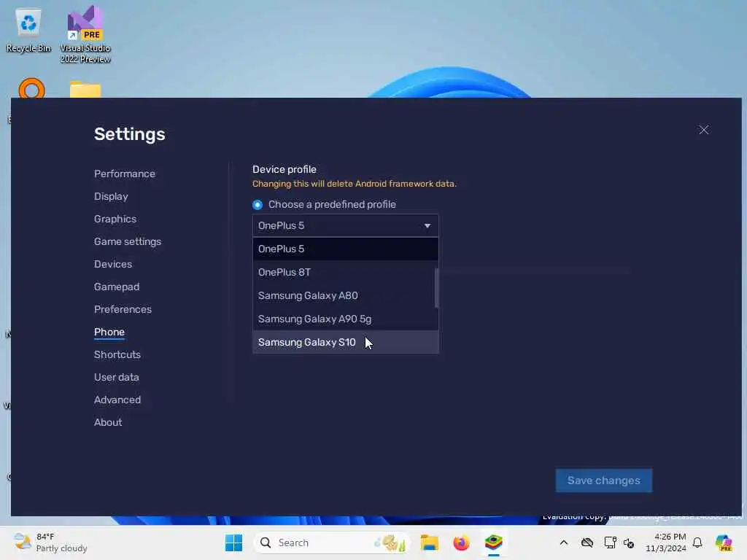Open File Explorer from the taskbar
The height and width of the screenshot is (560, 747).
[429, 542]
